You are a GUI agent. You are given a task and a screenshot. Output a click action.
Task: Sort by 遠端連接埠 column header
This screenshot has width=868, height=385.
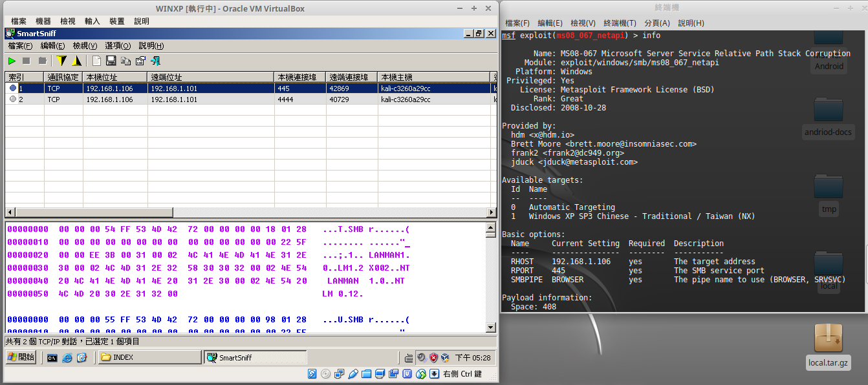pyautogui.click(x=352, y=77)
